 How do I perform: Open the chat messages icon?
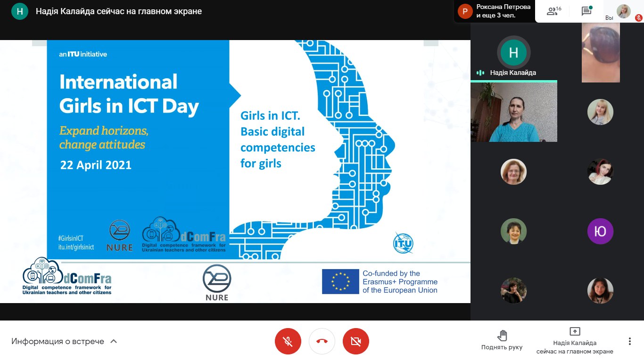586,11
